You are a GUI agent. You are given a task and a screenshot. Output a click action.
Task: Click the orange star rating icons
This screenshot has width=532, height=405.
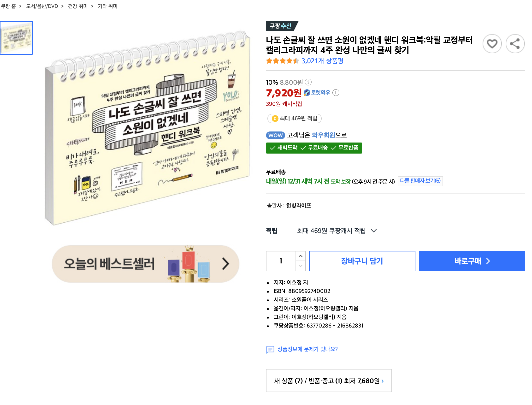(x=282, y=61)
